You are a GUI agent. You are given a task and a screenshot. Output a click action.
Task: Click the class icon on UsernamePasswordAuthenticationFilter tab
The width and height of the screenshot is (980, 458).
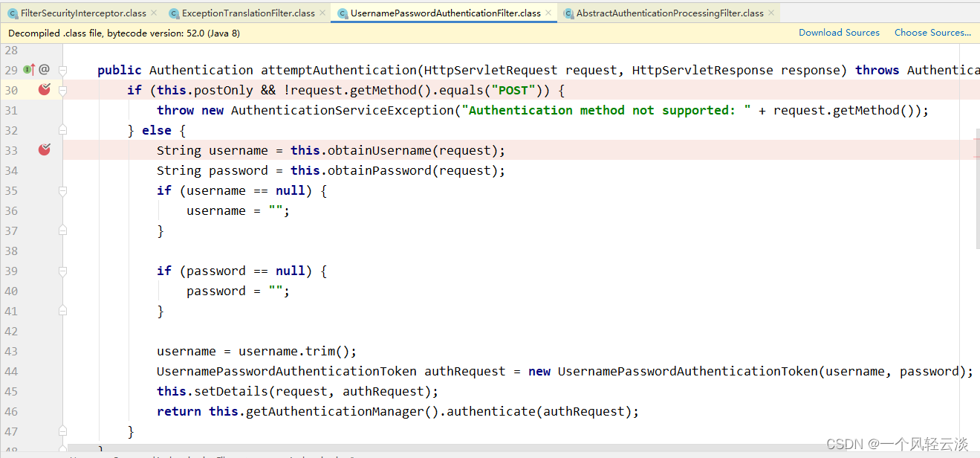click(343, 13)
